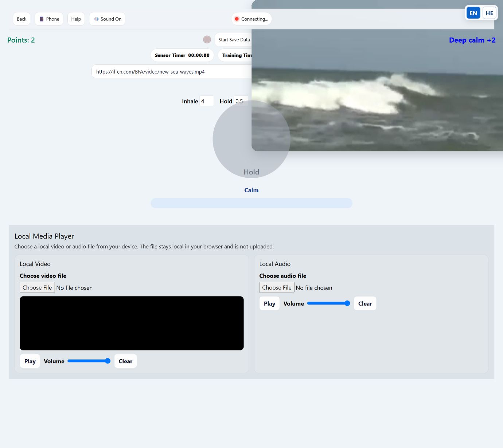Click the black local video preview
Image resolution: width=503 pixels, height=448 pixels.
pos(132,323)
